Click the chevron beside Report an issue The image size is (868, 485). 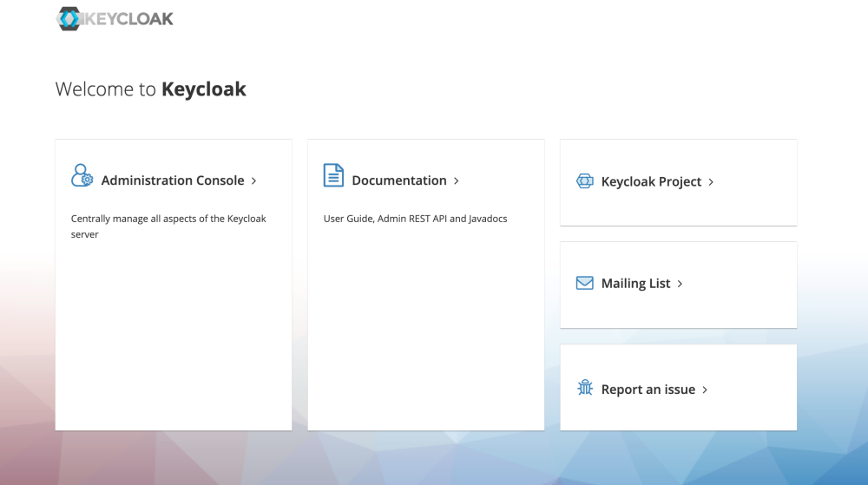[x=705, y=390]
